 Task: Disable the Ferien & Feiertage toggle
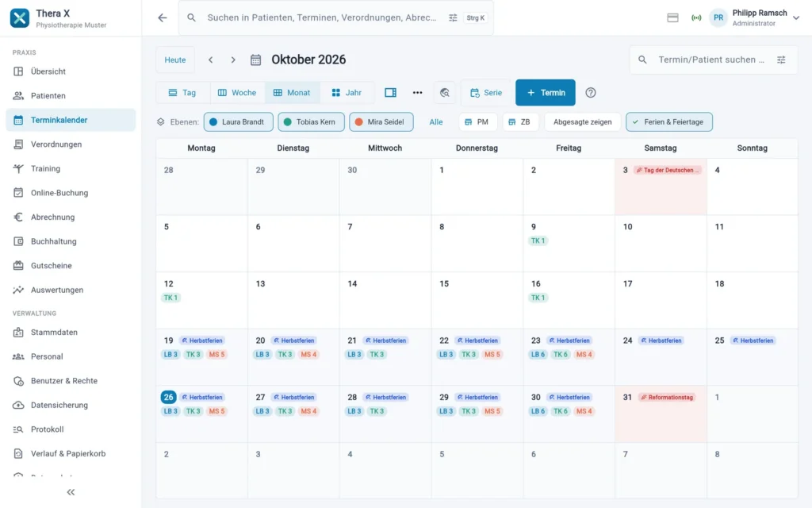pos(669,121)
